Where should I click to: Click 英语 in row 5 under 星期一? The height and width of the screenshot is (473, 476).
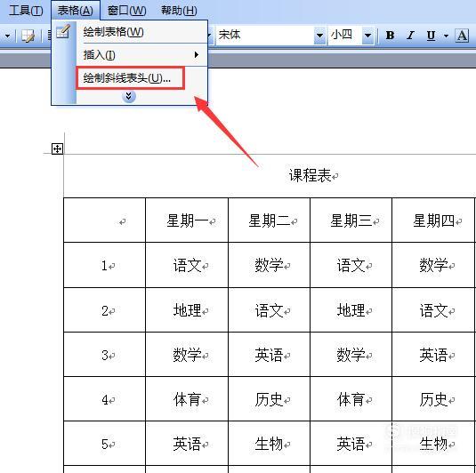click(x=187, y=444)
